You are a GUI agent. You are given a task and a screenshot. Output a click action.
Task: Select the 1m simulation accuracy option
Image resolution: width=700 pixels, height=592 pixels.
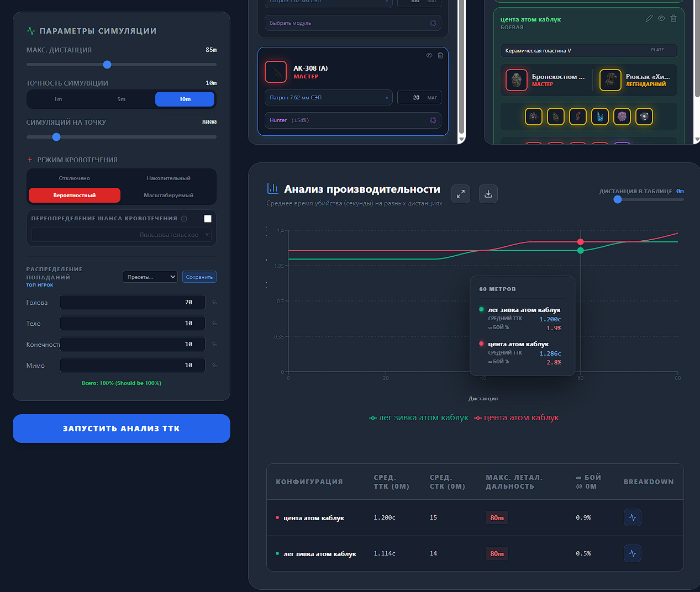58,99
